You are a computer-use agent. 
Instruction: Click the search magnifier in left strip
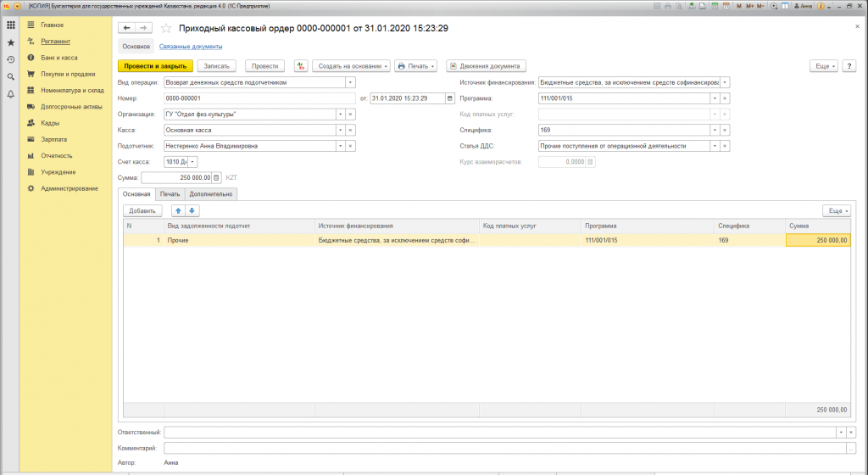[x=10, y=76]
